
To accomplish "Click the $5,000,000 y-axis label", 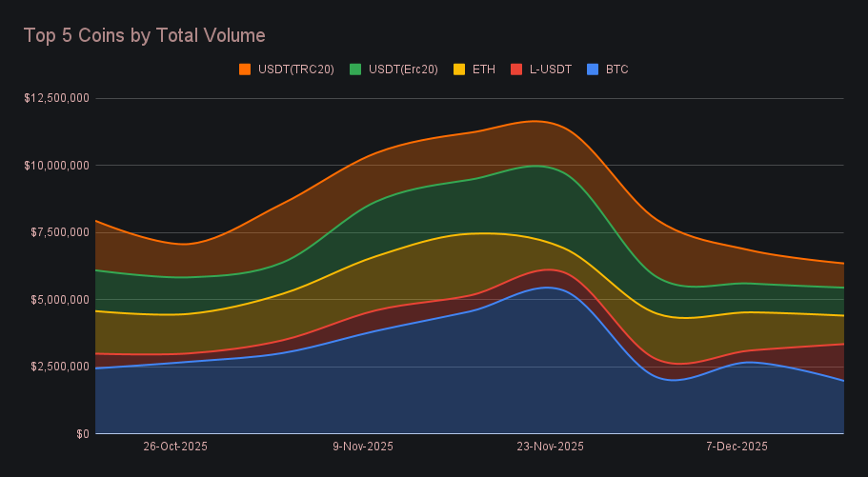I will click(60, 300).
